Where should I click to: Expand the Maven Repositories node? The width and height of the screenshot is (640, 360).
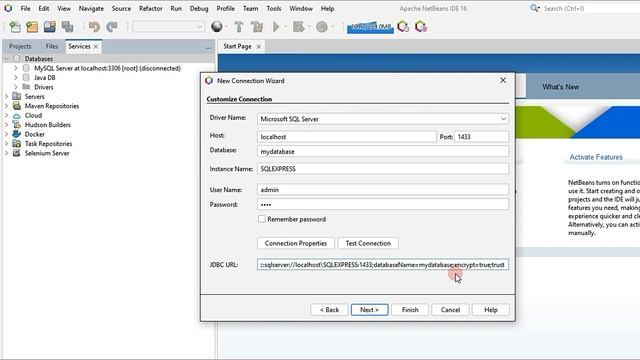pyautogui.click(x=7, y=106)
